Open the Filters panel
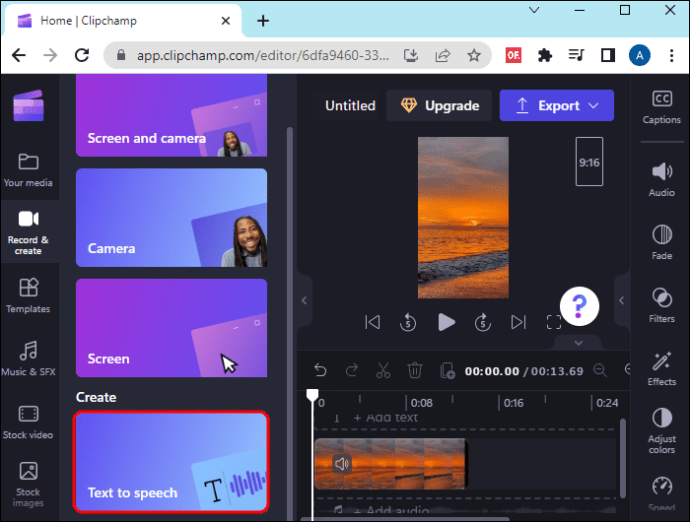Screen dimensions: 690x522 tap(661, 305)
